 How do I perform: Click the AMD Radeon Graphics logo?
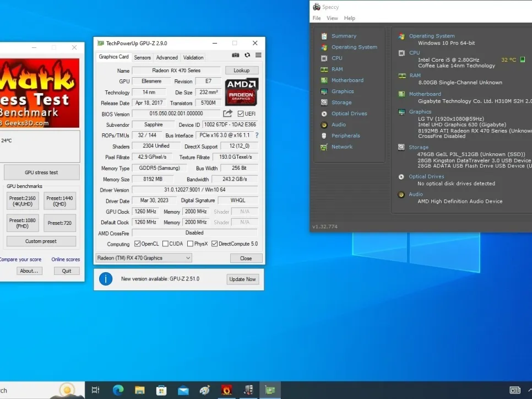(242, 92)
